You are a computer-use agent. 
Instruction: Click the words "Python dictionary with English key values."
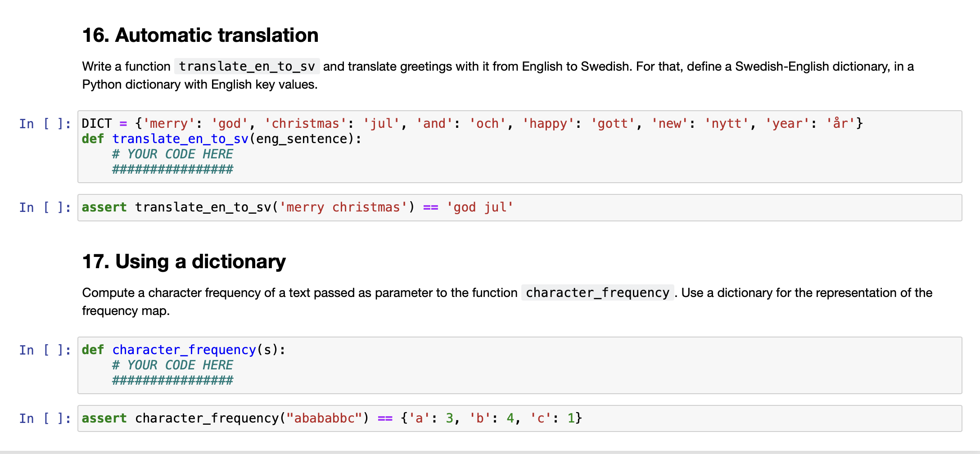[x=200, y=85]
